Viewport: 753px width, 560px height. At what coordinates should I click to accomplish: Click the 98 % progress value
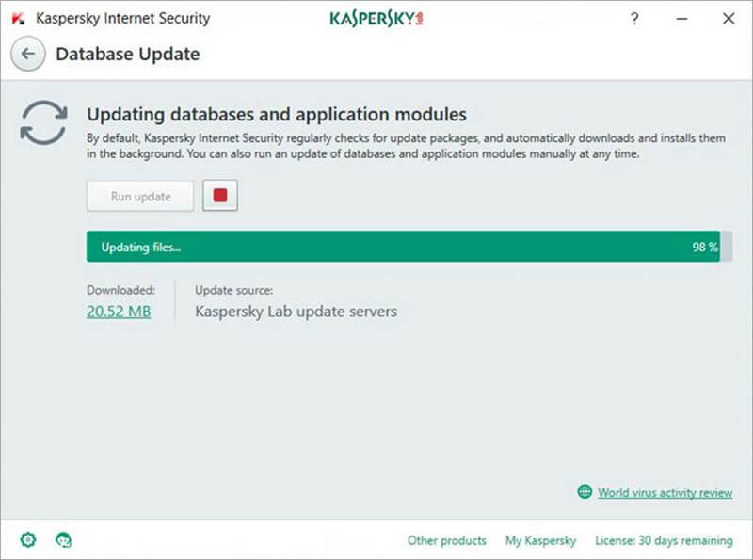pyautogui.click(x=705, y=247)
